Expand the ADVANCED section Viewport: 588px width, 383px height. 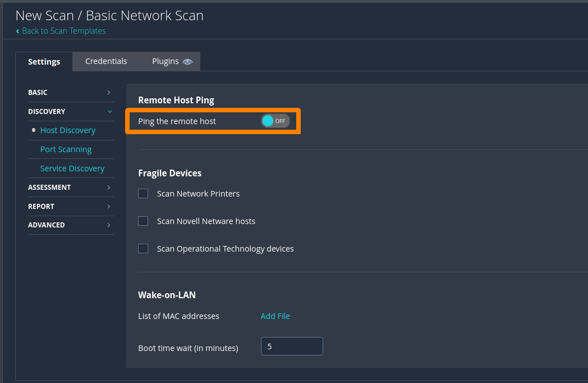tap(70, 225)
